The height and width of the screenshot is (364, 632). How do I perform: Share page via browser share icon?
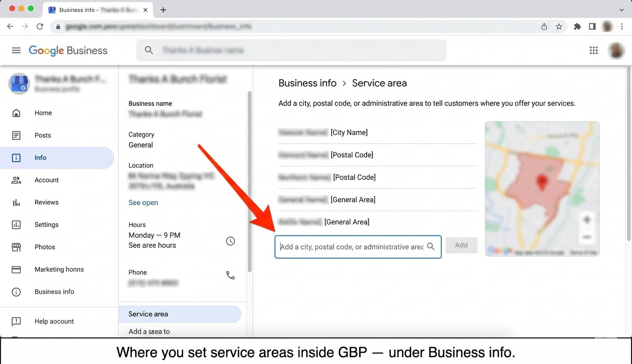(x=544, y=26)
